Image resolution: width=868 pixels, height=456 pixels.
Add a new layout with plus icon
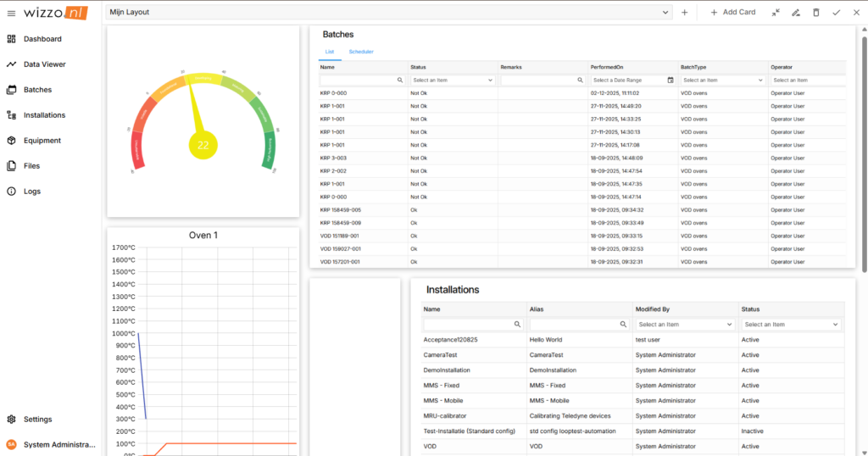(685, 12)
